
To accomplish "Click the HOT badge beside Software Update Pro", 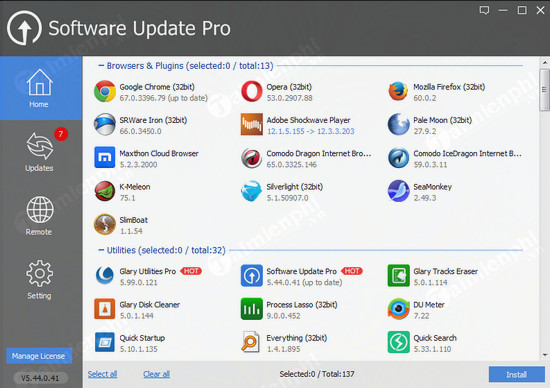I will [352, 271].
